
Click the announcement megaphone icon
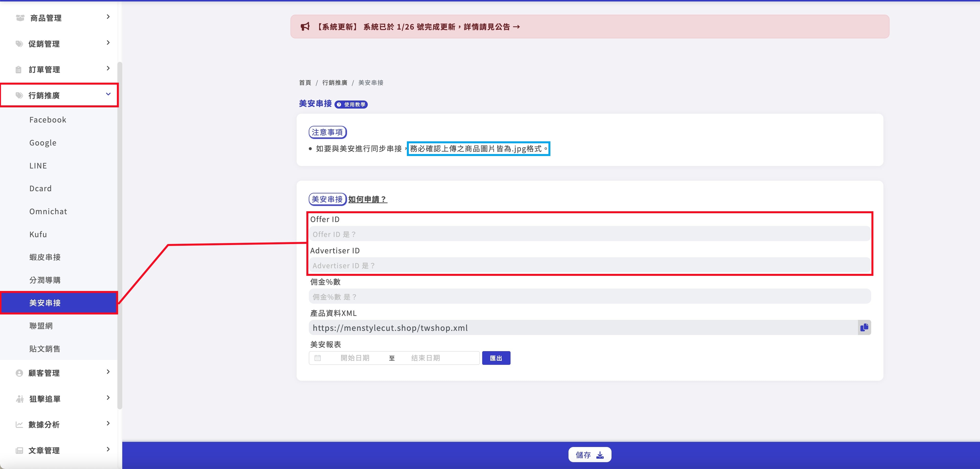click(305, 26)
